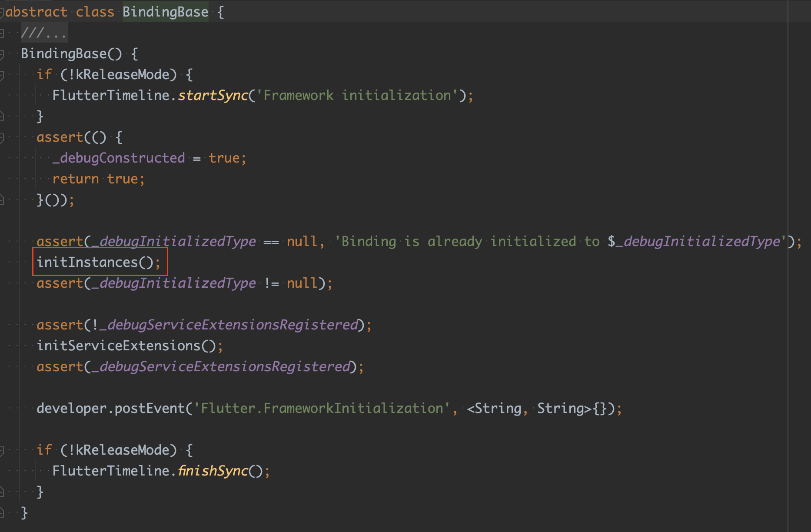
Task: Click the highlighted BindingBase class name
Action: click(165, 12)
